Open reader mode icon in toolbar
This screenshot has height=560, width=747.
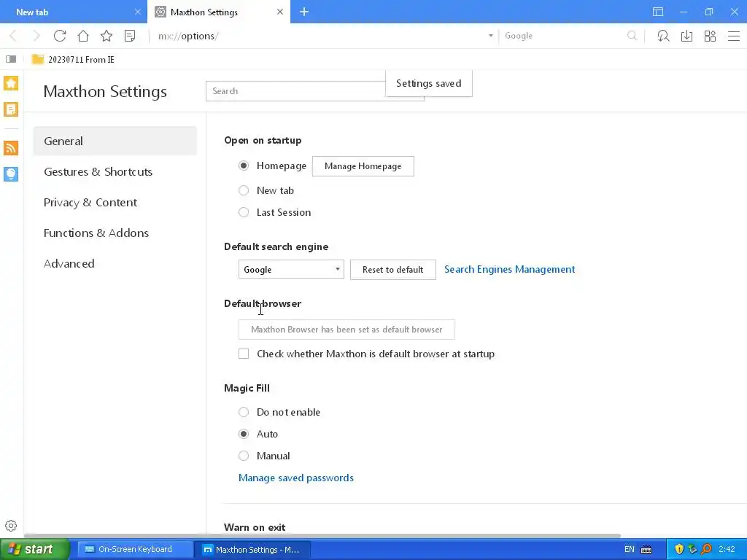(x=130, y=36)
